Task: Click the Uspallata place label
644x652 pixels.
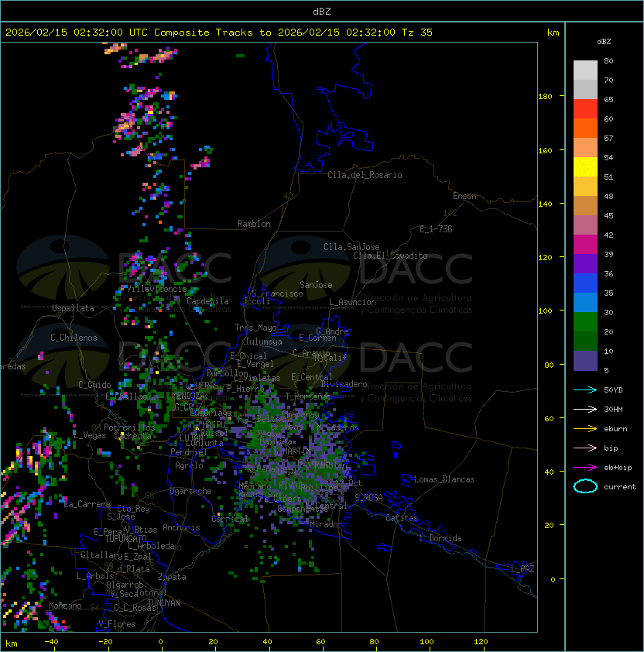Action: click(x=73, y=308)
